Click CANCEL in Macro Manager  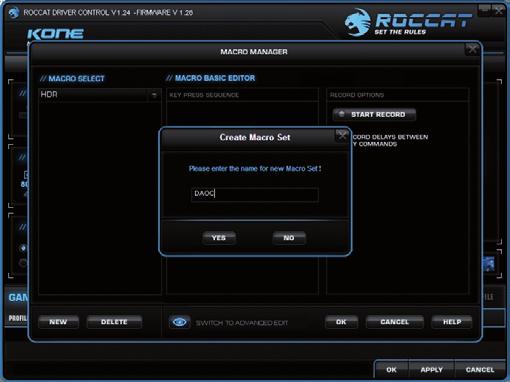tap(394, 322)
